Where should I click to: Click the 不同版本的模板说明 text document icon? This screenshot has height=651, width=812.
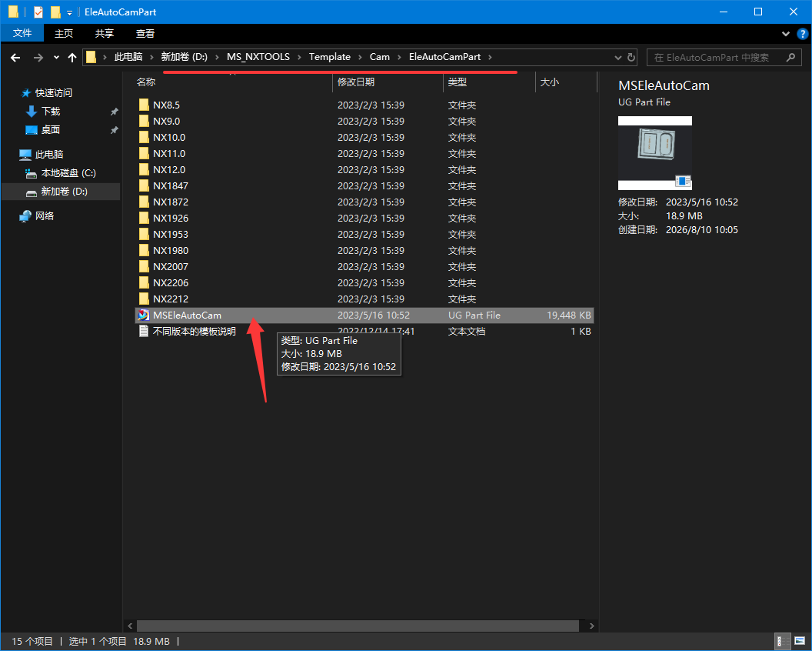pos(144,331)
